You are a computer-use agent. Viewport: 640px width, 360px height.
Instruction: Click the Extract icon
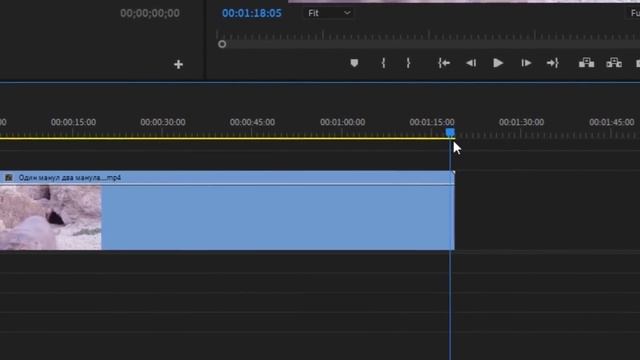pyautogui.click(x=614, y=63)
